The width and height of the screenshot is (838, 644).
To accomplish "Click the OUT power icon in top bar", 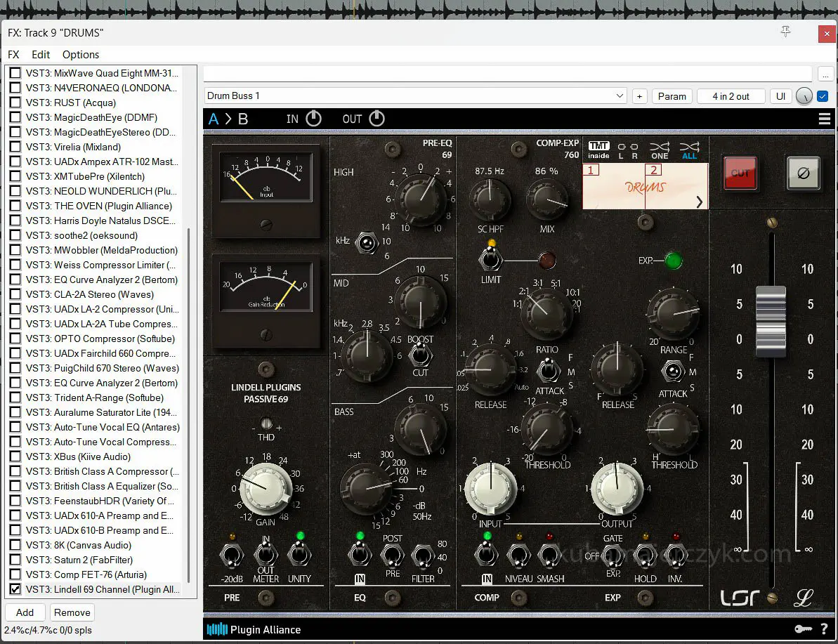I will click(x=377, y=119).
